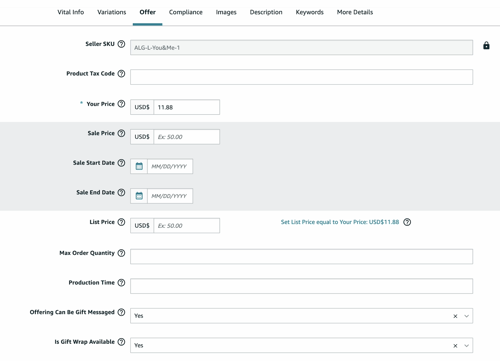Click the help icon next to Max Order Quantity
The height and width of the screenshot is (361, 500).
pyautogui.click(x=121, y=253)
